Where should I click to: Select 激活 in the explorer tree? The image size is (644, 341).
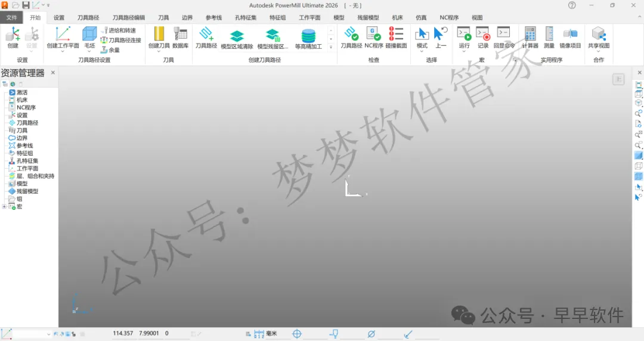point(22,92)
